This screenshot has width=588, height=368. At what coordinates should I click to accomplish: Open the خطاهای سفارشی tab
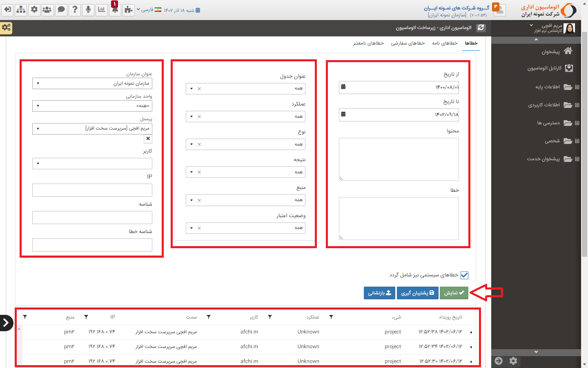tap(407, 43)
